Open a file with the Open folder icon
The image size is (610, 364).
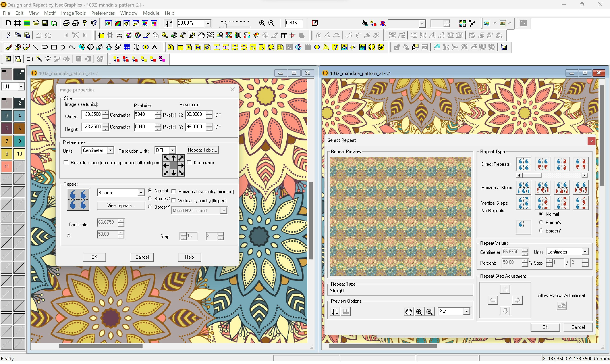pos(36,23)
